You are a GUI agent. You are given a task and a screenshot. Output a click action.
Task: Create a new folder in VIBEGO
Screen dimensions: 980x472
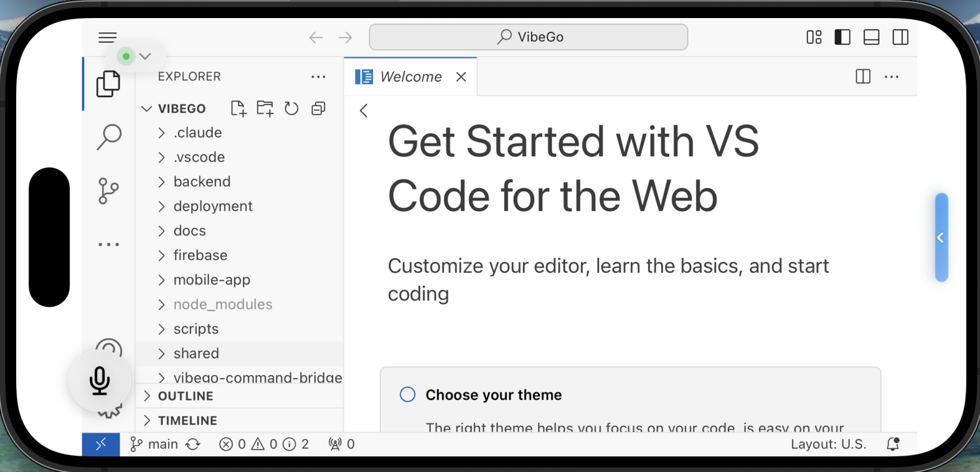pyautogui.click(x=265, y=108)
